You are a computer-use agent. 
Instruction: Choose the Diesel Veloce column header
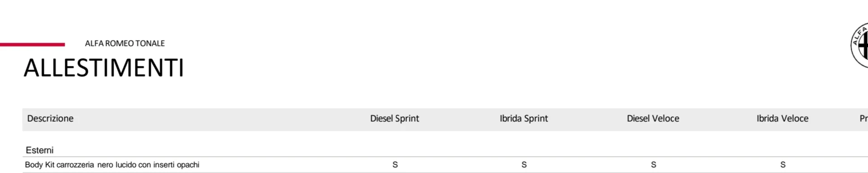point(653,119)
